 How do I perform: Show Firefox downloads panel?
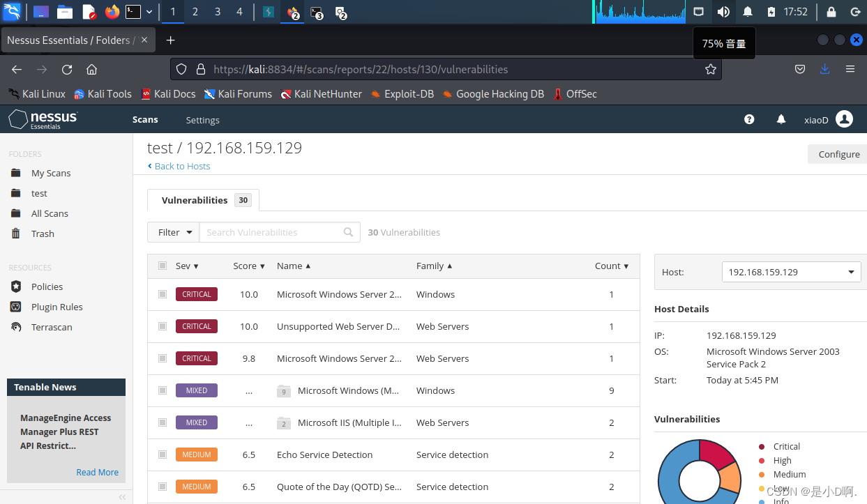pos(824,69)
